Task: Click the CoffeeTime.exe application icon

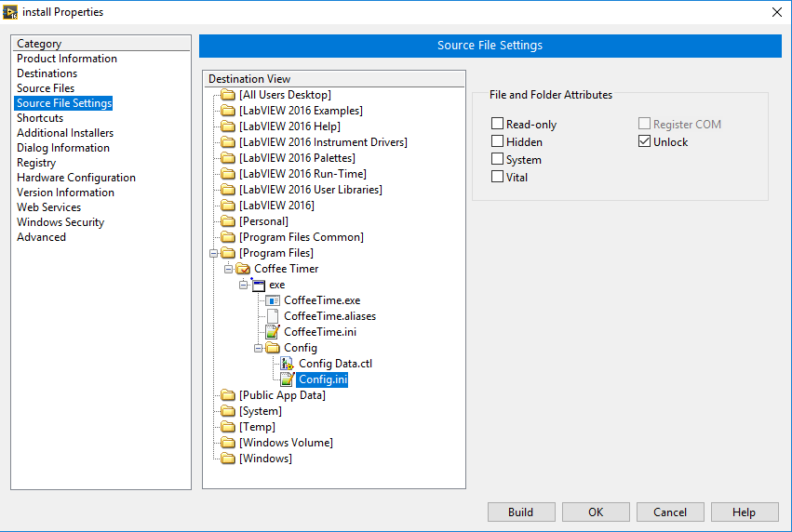Action: pos(273,300)
